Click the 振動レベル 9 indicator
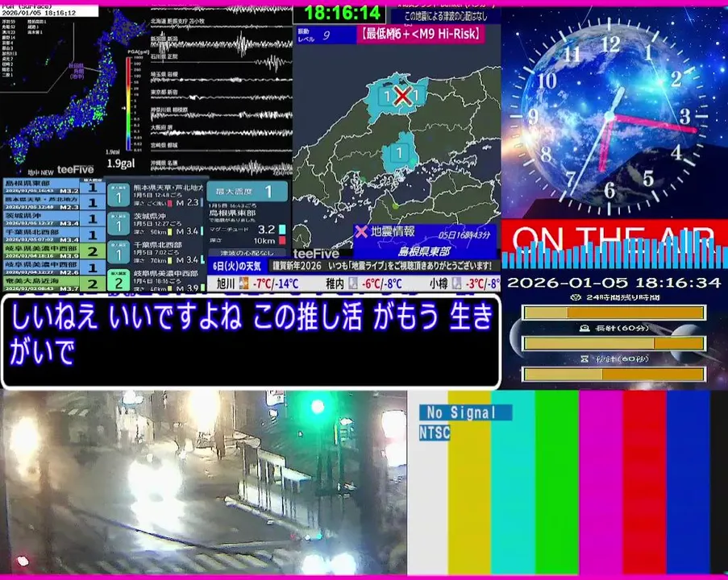728x580 pixels. (326, 35)
